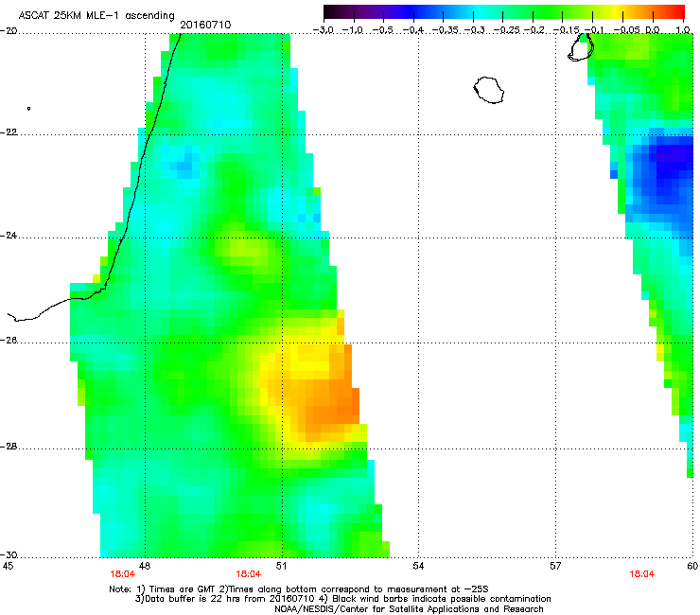This screenshot has height=615, width=700.
Task: Click the -0.2 color bar label
Action: coord(534,30)
